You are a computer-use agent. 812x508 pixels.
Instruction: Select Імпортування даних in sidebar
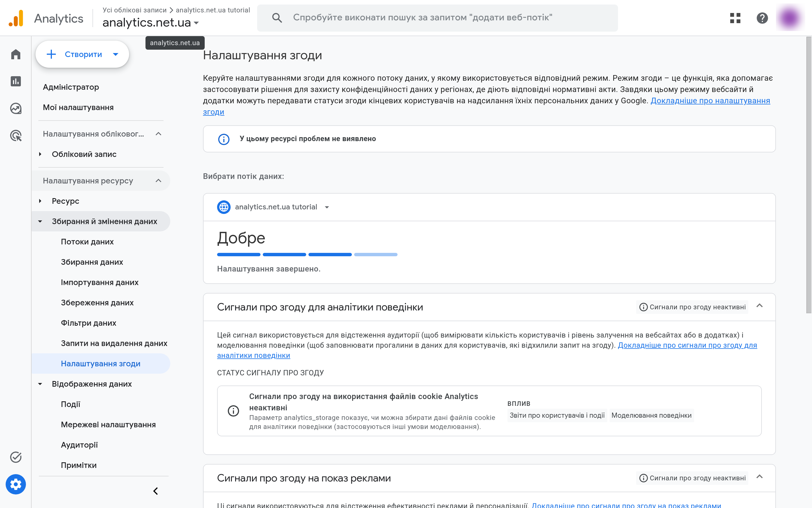coord(100,282)
